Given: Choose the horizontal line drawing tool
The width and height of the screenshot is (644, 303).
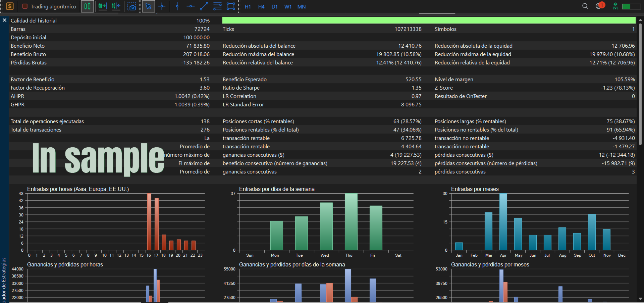Looking at the screenshot, I should [191, 6].
